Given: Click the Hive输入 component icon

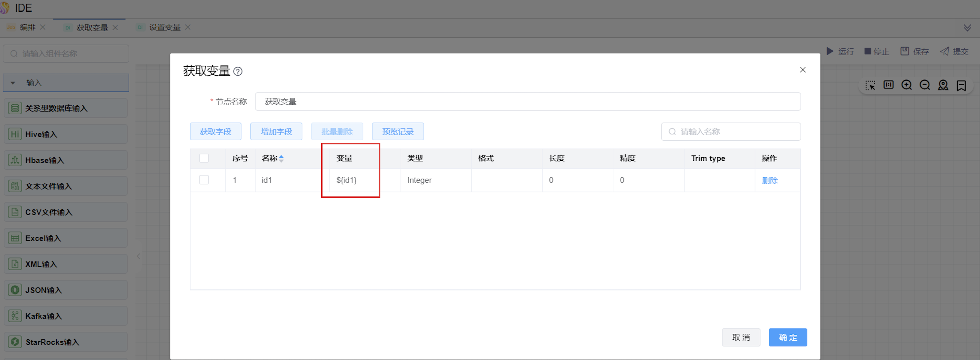Looking at the screenshot, I should click(15, 134).
